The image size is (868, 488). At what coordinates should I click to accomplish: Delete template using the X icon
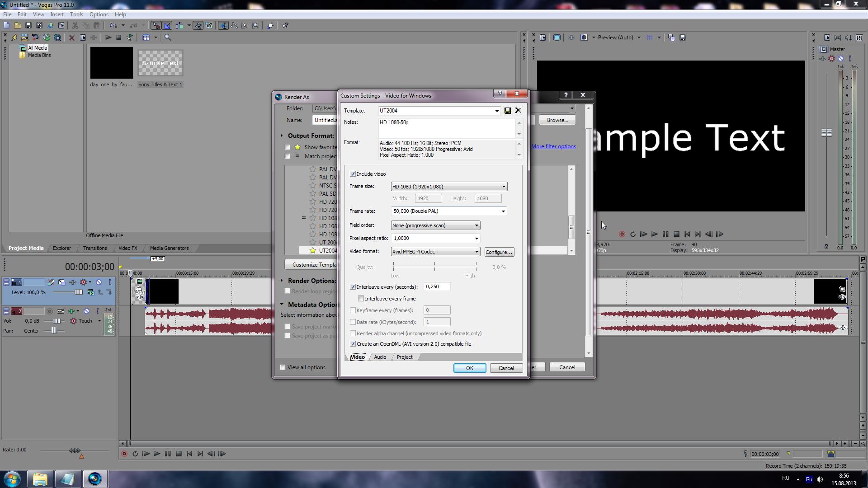[518, 111]
